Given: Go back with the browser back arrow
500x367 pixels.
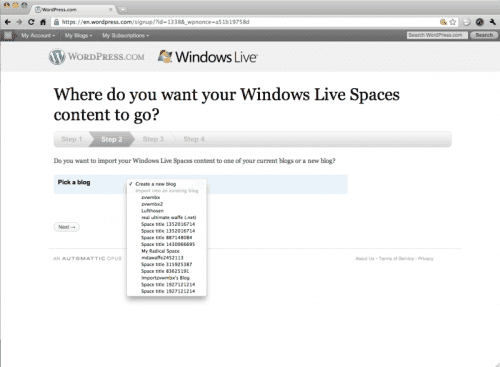Looking at the screenshot, I should point(8,22).
